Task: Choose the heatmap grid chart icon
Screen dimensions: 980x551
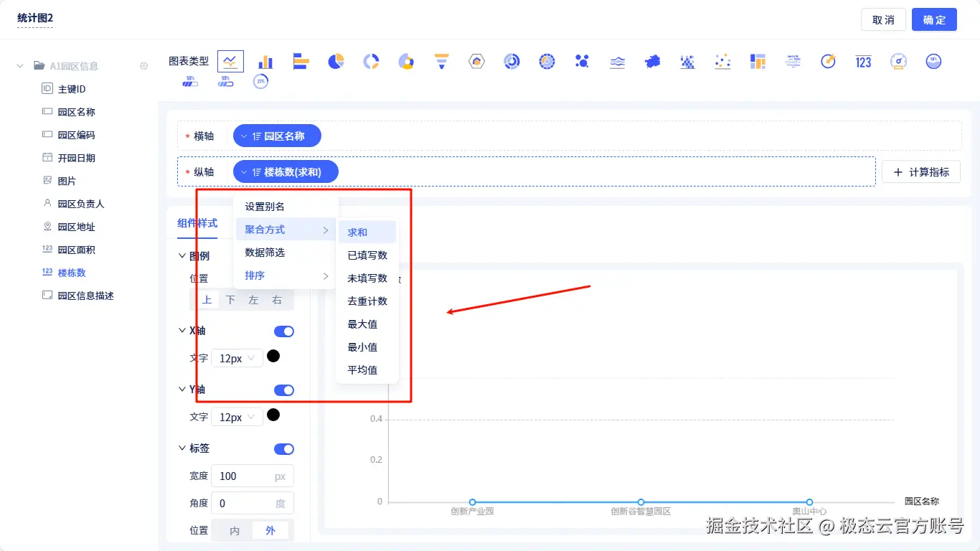Action: click(x=687, y=62)
